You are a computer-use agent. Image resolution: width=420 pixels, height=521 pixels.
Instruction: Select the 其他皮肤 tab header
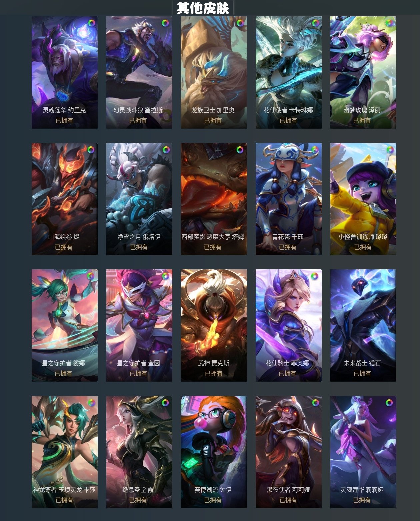[203, 8]
